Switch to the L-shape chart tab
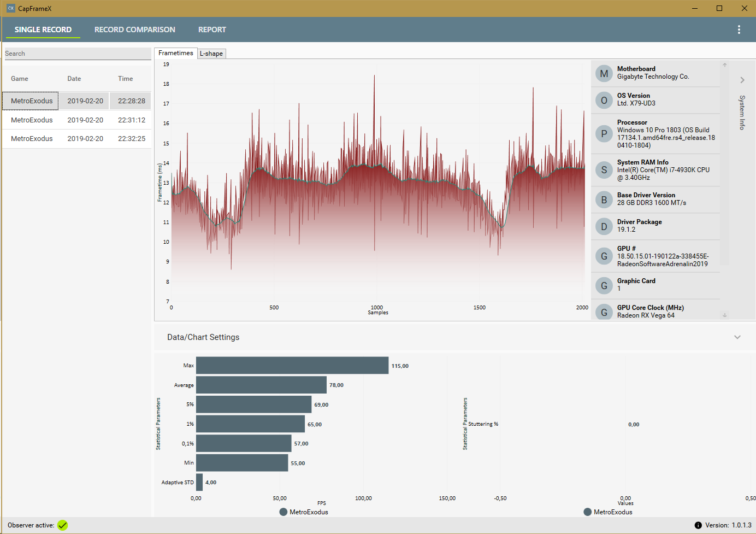 [x=211, y=54]
